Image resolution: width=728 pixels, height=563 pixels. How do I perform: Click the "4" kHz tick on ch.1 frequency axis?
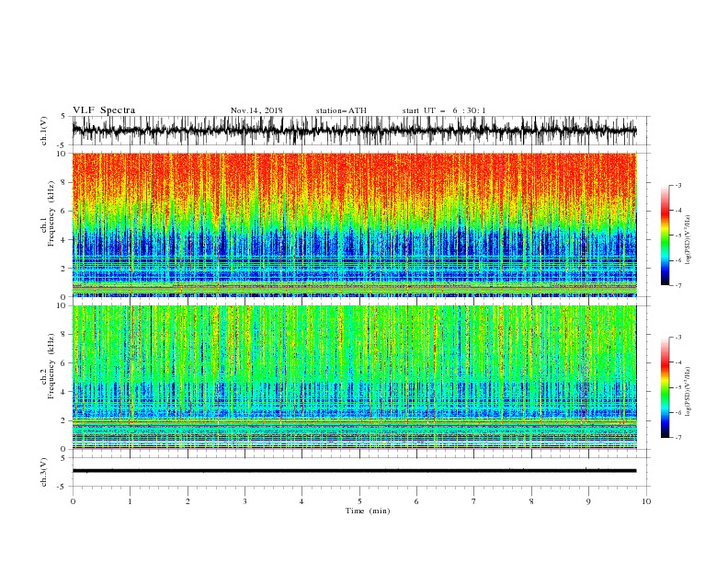[64, 240]
